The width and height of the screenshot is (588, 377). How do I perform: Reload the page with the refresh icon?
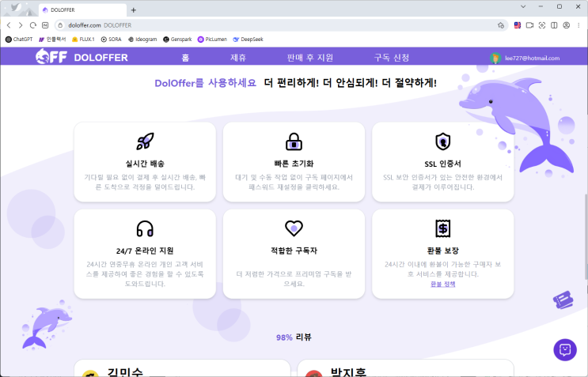(33, 25)
